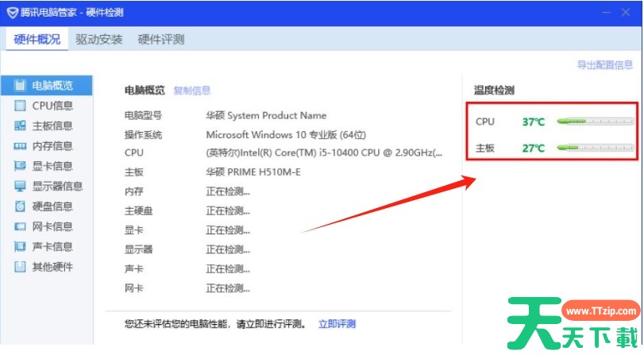
Task: Open 其他硬件 in the sidebar
Action: click(47, 267)
